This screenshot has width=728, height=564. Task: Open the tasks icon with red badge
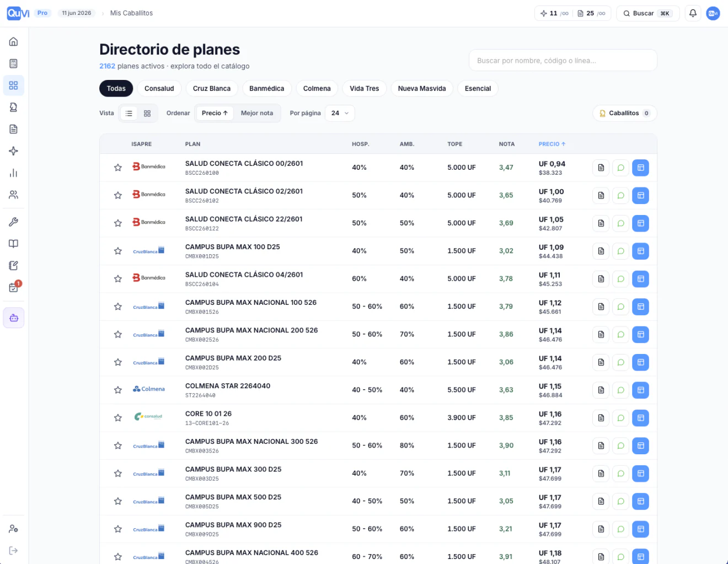pos(13,287)
